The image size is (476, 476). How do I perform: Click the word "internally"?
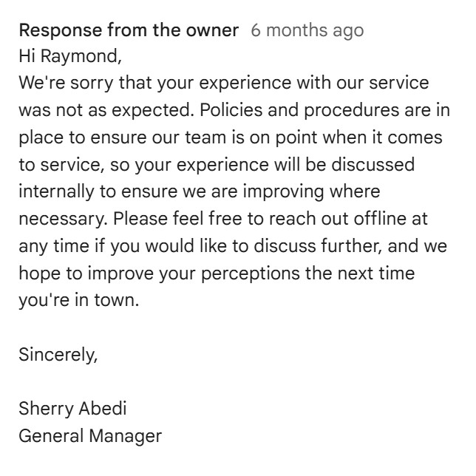pyautogui.click(x=55, y=191)
